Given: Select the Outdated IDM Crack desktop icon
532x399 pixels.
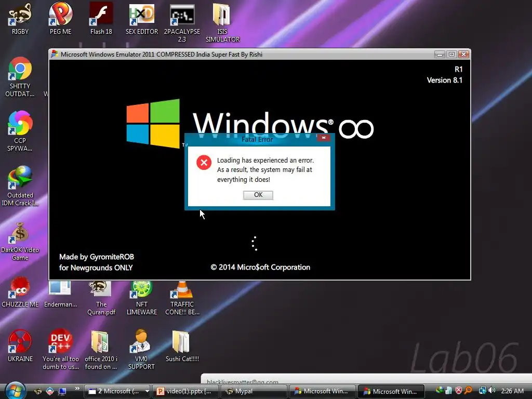Looking at the screenshot, I should tap(20, 177).
